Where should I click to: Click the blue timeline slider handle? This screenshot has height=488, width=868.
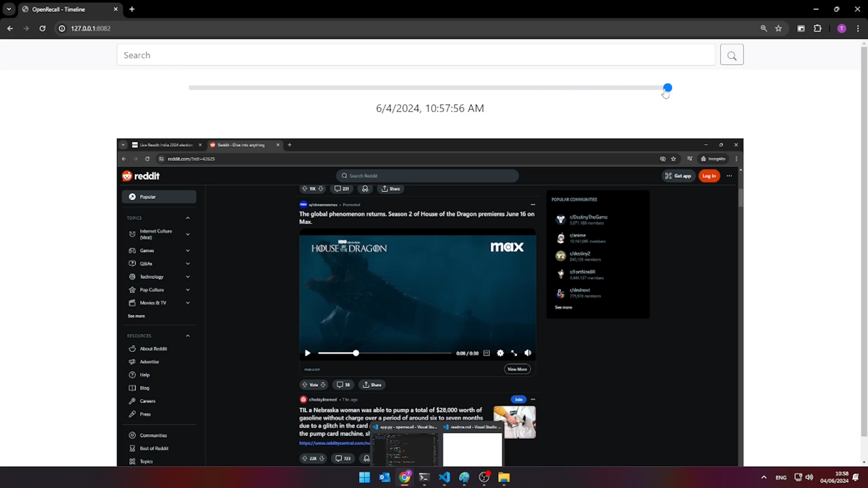[667, 88]
